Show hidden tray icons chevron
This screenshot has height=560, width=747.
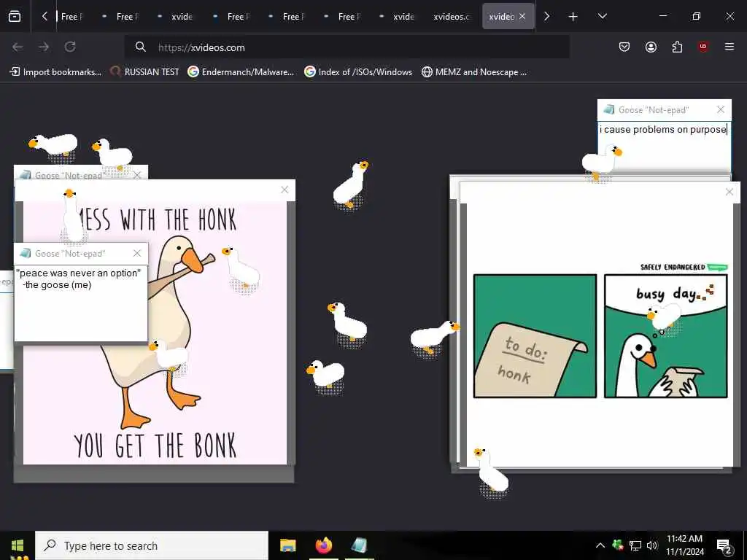(600, 545)
